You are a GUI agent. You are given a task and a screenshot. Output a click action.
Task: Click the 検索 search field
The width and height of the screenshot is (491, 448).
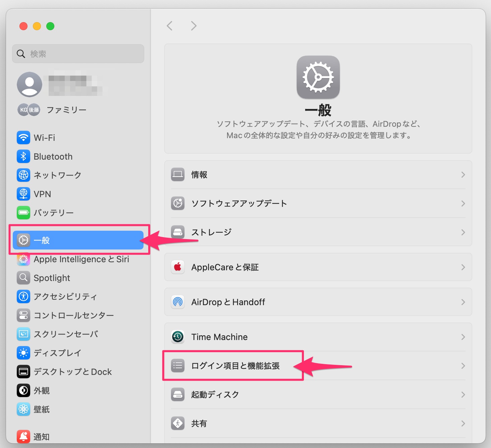click(78, 54)
